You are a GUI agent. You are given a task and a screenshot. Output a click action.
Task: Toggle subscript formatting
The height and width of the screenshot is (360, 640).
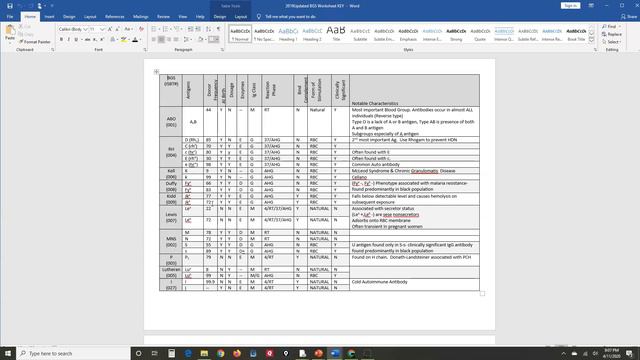[x=95, y=40]
